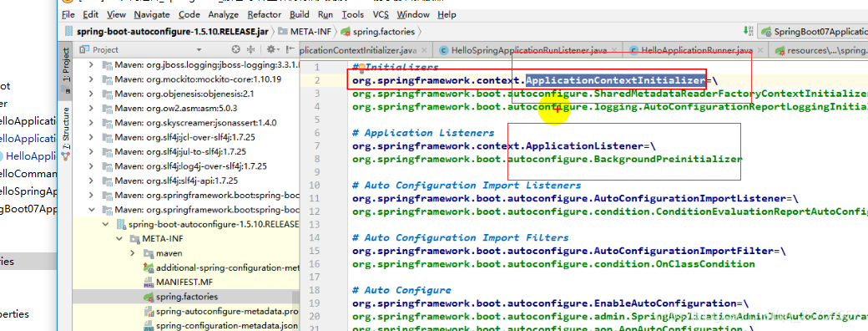Open the Refactor menu
868x331 pixels.
(265, 14)
